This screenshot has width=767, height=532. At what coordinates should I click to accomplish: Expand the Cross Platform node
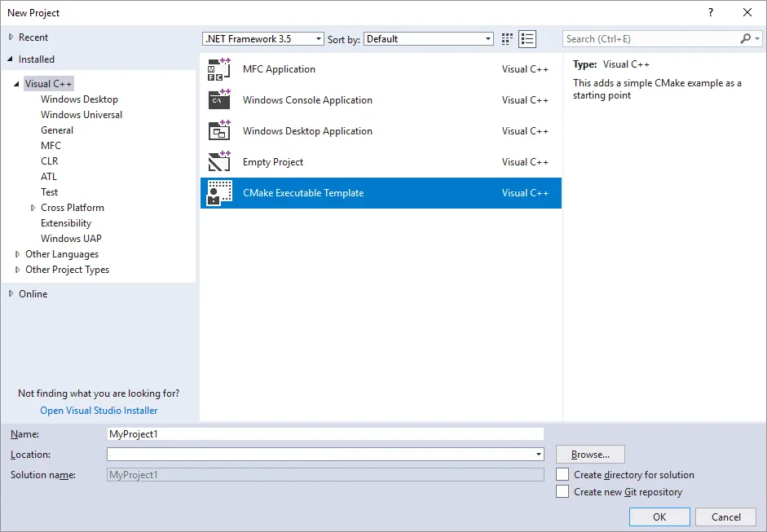point(33,208)
